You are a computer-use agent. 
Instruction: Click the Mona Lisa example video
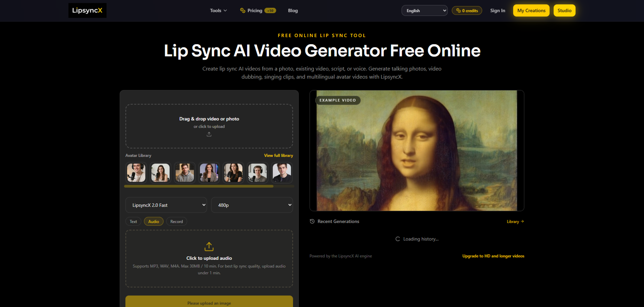pos(416,151)
